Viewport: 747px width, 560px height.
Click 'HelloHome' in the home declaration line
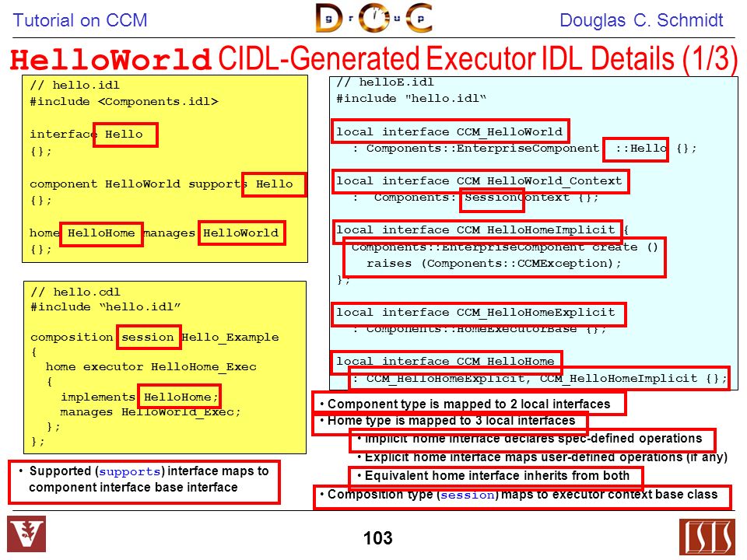pyautogui.click(x=101, y=233)
